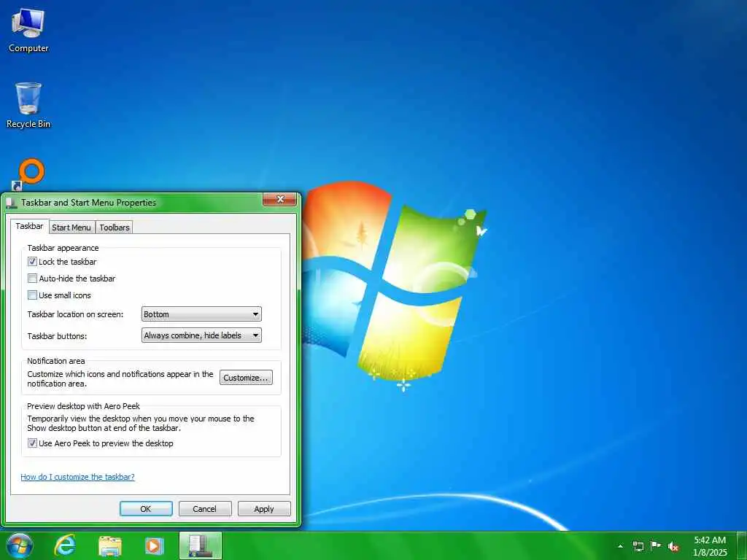Click the Show desktop button at taskbar end
This screenshot has height=560, width=747.
[741, 546]
